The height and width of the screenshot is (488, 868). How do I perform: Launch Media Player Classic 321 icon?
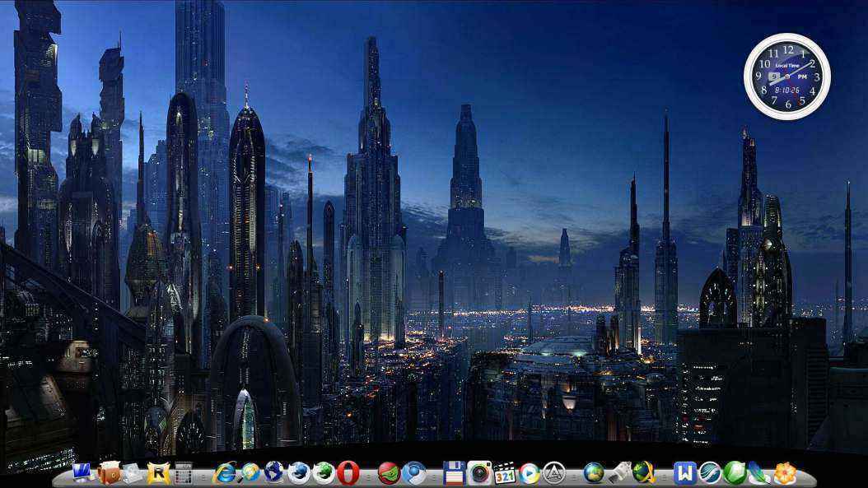pos(504,473)
